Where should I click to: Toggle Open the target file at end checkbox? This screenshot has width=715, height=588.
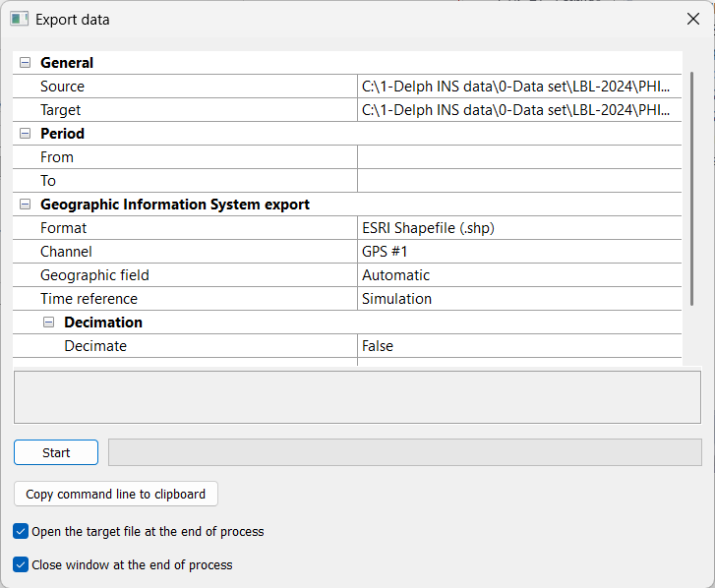(21, 531)
